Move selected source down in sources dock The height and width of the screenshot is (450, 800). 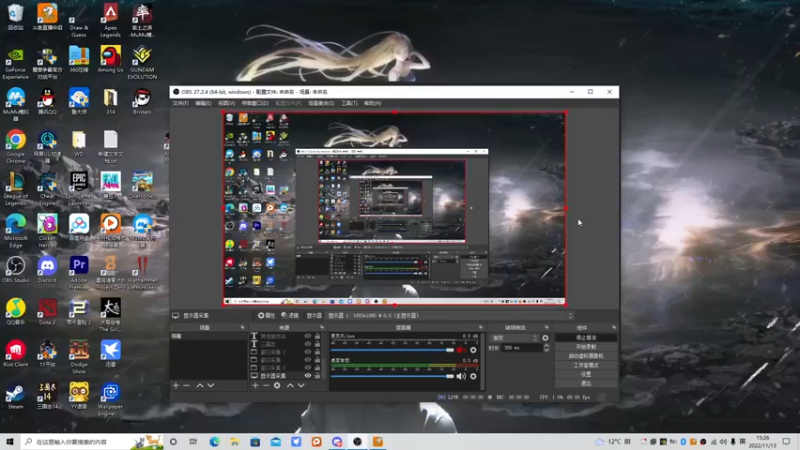[x=301, y=386]
